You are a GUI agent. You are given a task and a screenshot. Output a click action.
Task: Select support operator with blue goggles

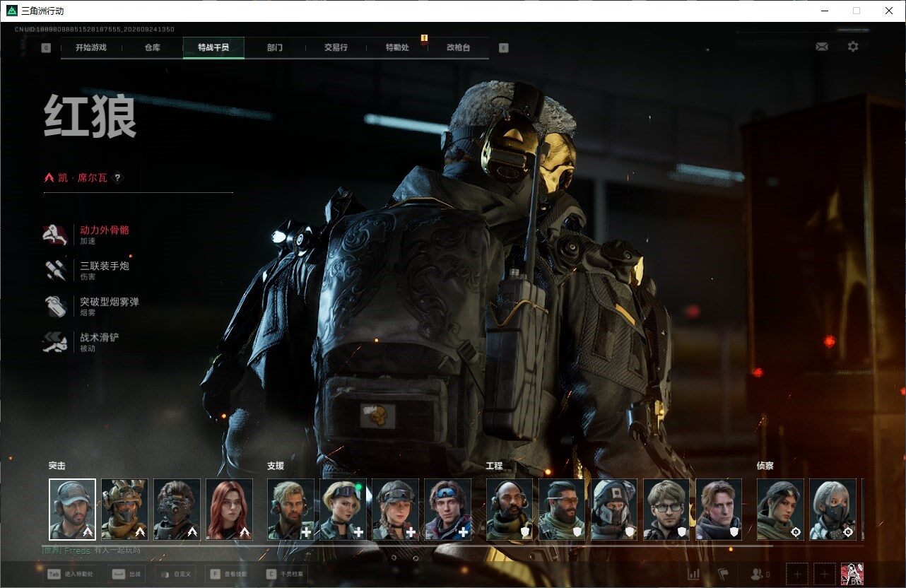pyautogui.click(x=448, y=510)
